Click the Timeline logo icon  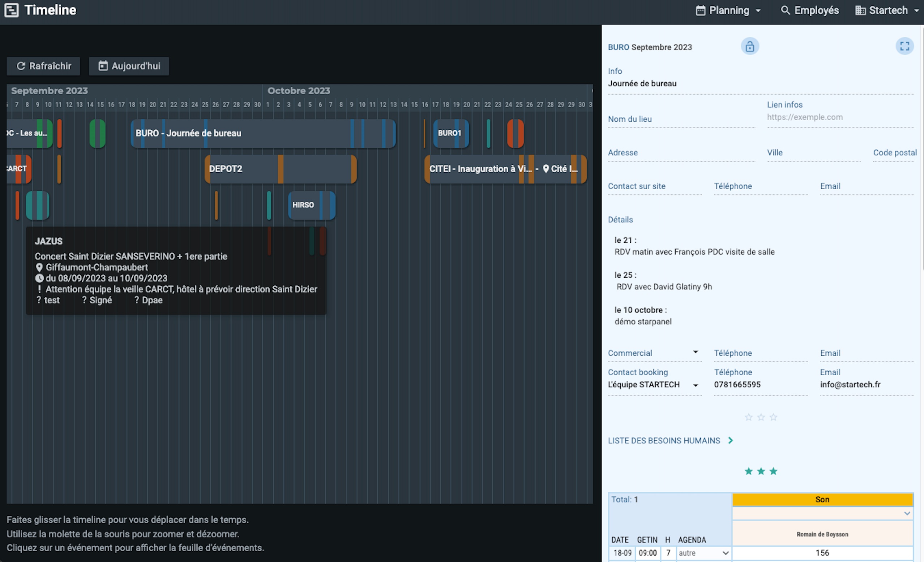coord(12,10)
